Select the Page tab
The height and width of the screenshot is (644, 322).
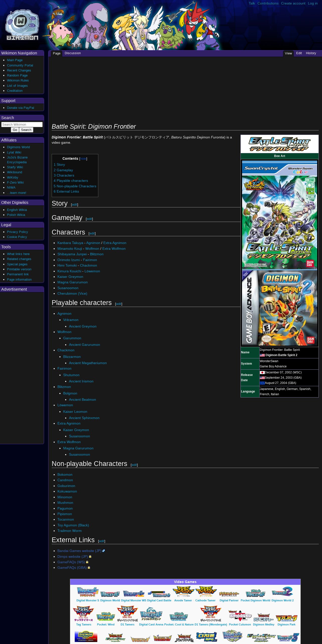pos(57,53)
